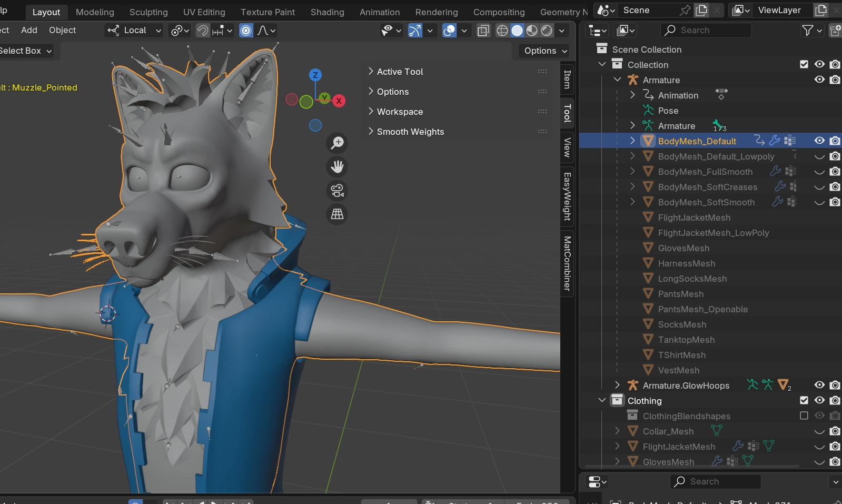The image size is (842, 504).
Task: Open the EasyWeight sidebar tab
Action: (x=567, y=196)
